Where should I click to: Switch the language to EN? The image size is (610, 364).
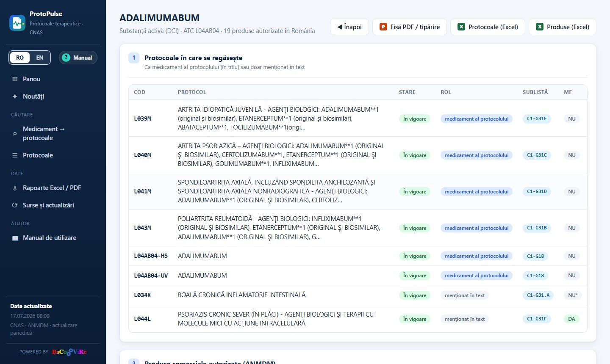(40, 58)
